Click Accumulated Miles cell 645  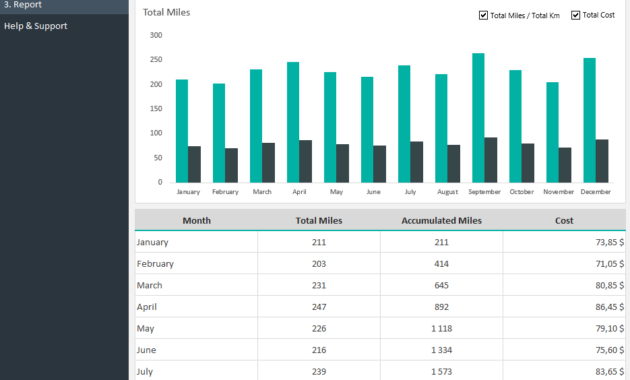click(x=441, y=286)
